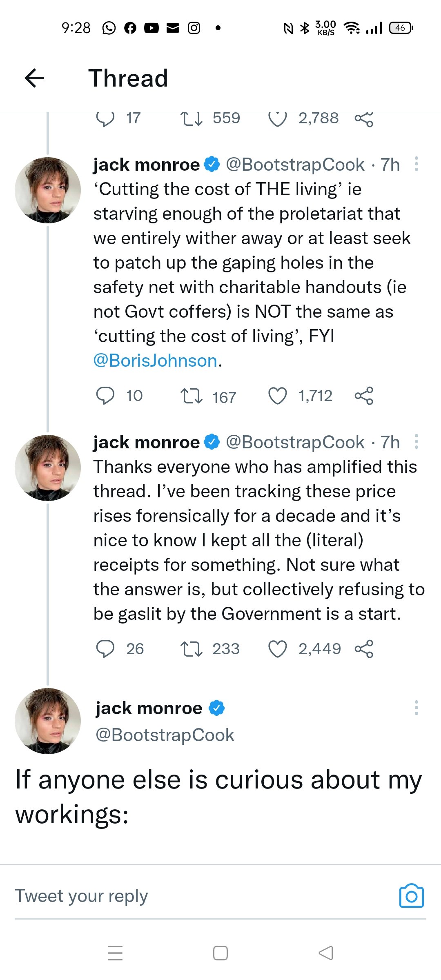
Task: Open @BootstrapCook handle on the main tweet
Action: click(x=165, y=735)
